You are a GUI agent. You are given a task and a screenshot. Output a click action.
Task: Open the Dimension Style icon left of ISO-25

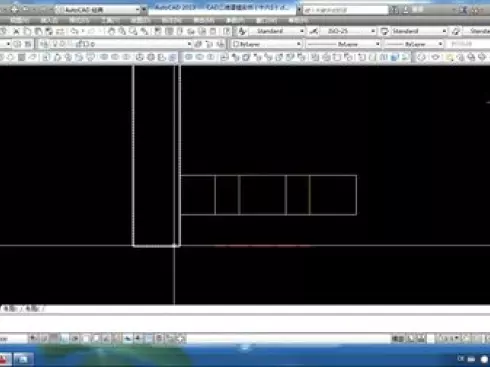click(x=313, y=31)
